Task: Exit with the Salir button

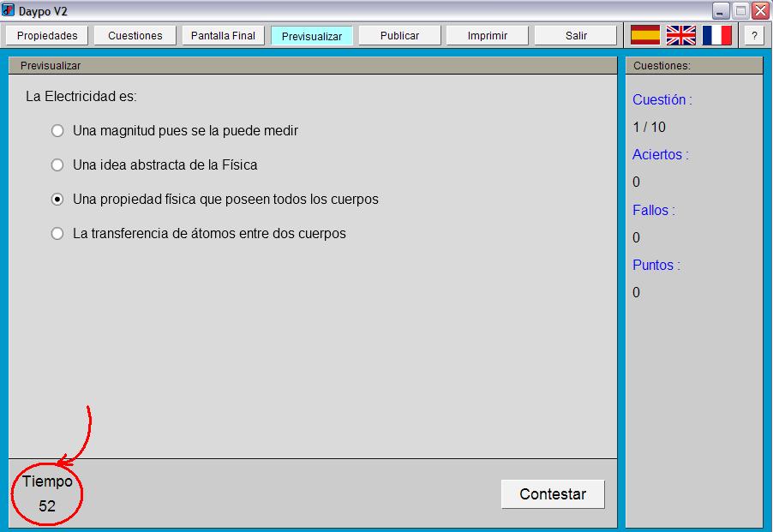Action: tap(576, 35)
